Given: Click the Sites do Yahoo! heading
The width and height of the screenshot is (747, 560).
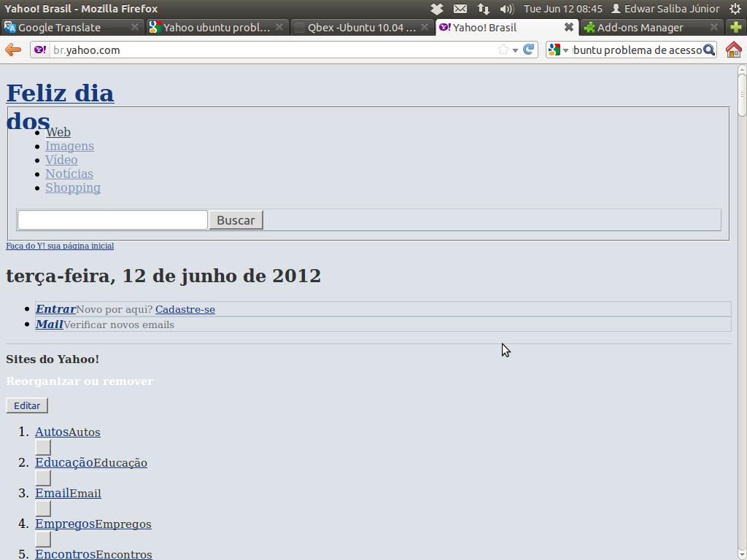Looking at the screenshot, I should [53, 359].
